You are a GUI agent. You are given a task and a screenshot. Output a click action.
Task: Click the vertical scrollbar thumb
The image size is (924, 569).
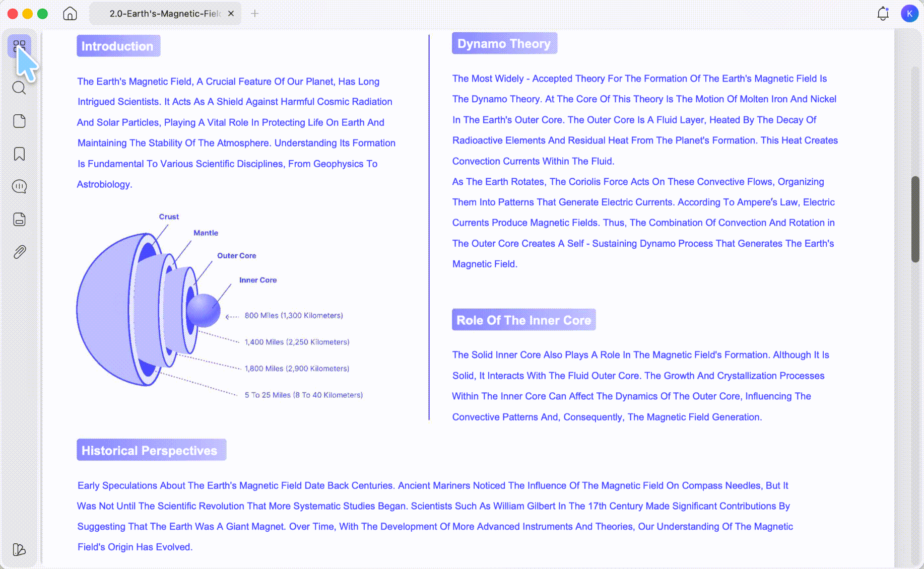click(x=915, y=219)
